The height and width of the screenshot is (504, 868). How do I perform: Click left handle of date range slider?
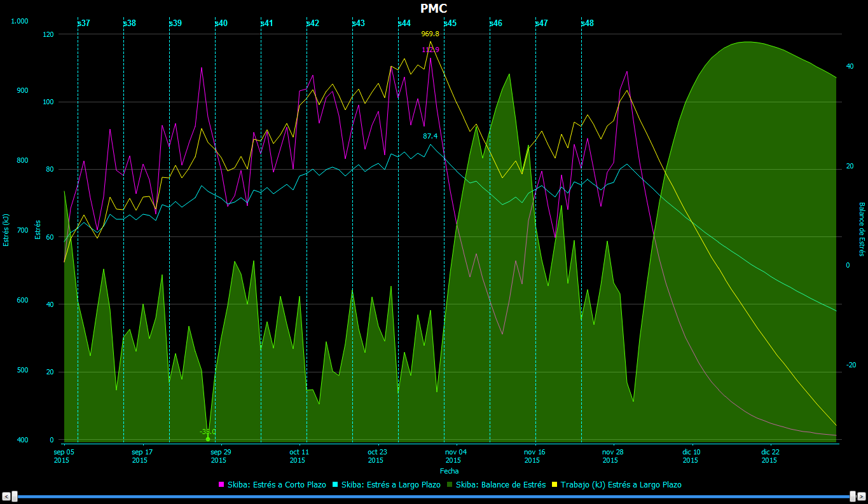click(x=15, y=496)
